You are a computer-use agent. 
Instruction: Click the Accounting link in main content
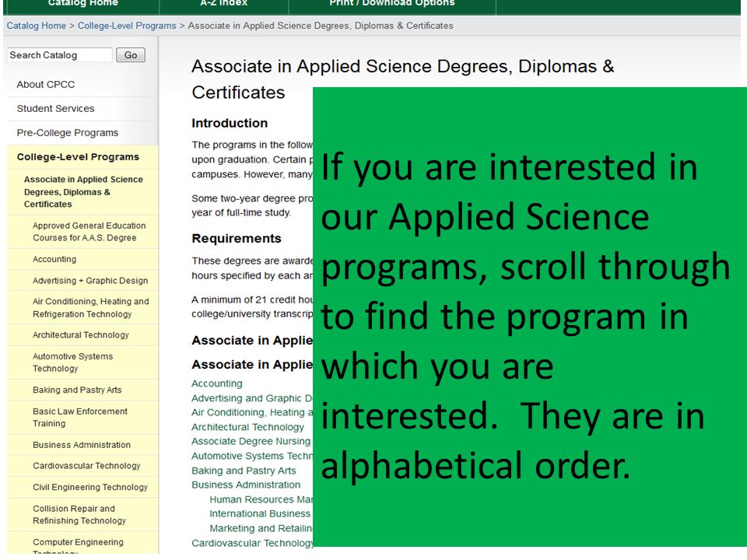pos(217,383)
